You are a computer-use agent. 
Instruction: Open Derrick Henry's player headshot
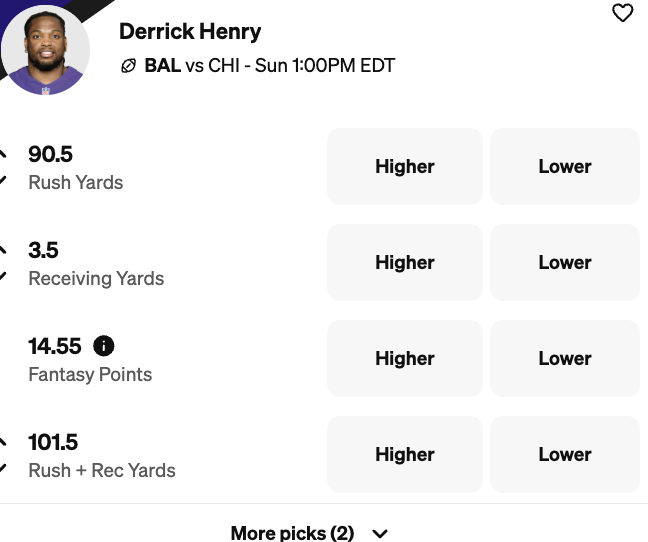(45, 51)
